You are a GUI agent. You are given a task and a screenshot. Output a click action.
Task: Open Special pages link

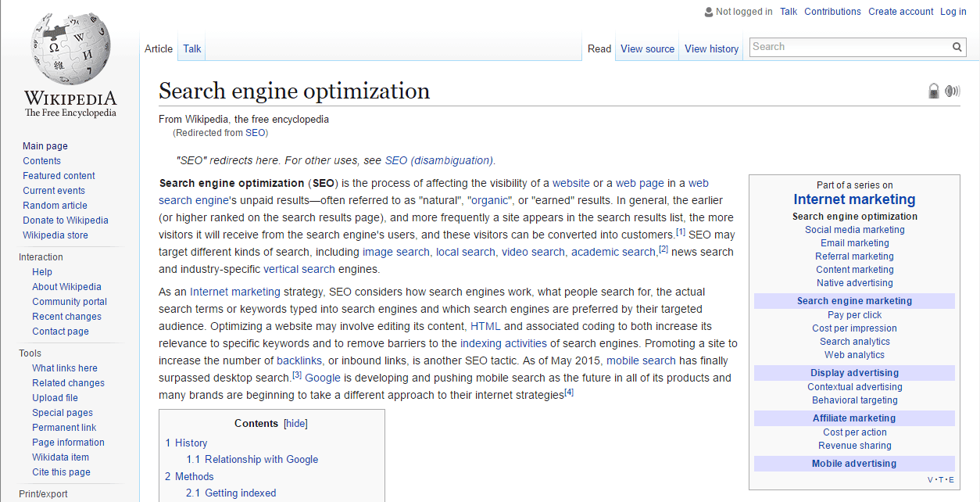coord(63,413)
